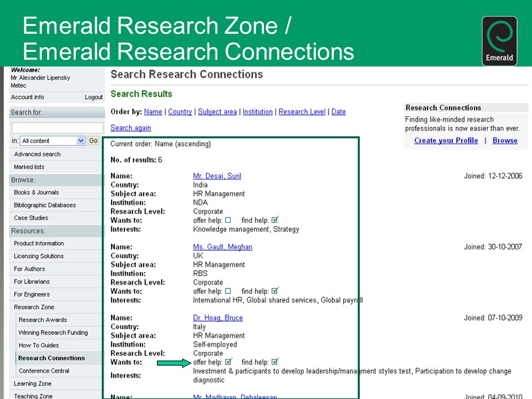Click Search again

(130, 128)
